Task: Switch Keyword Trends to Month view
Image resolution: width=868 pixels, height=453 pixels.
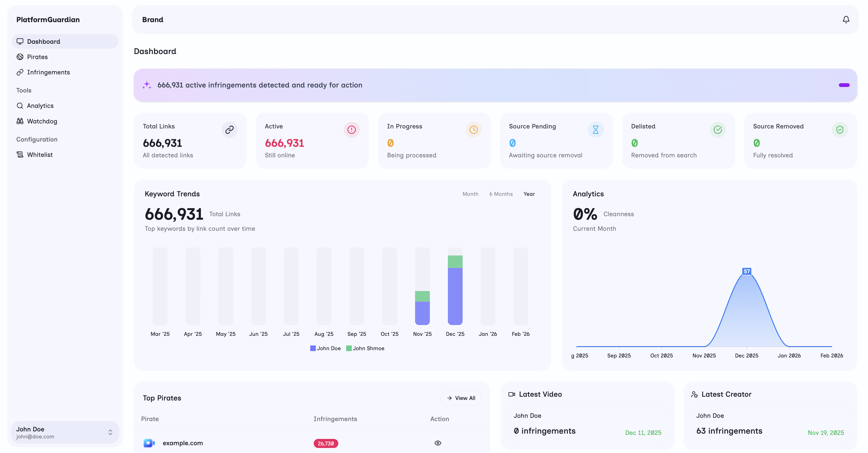Action: tap(470, 194)
